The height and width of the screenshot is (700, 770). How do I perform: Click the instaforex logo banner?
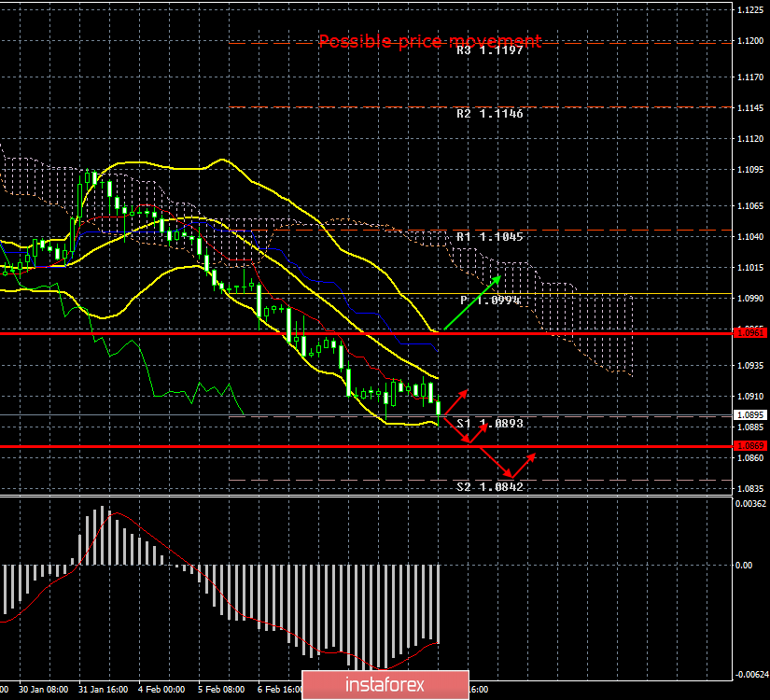point(385,685)
